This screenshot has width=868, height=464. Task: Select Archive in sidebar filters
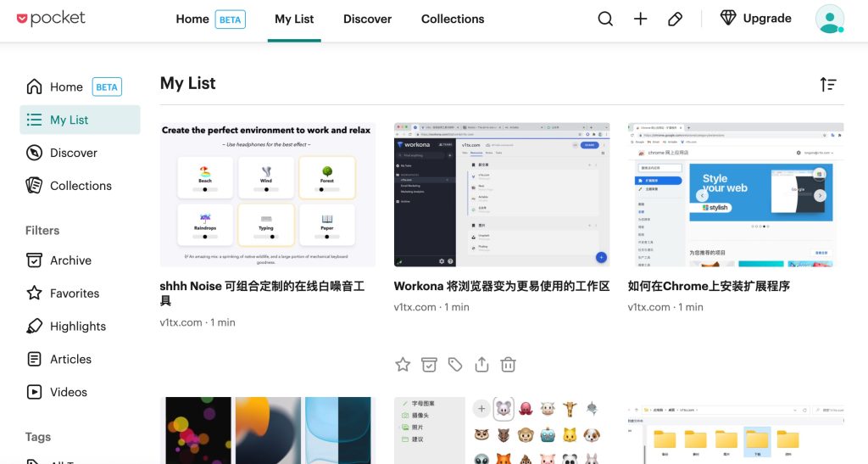click(x=71, y=260)
